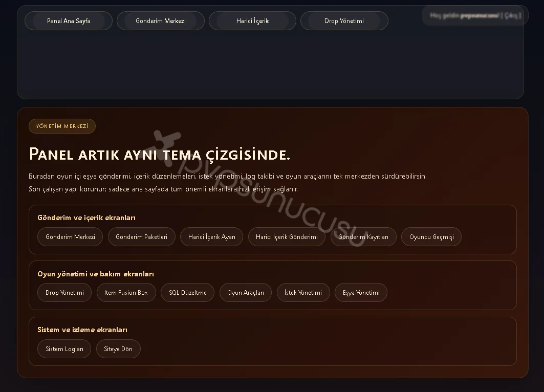Click the Çıkış logout link at the top right
Viewport: 544px width, 392px height.
coord(512,15)
